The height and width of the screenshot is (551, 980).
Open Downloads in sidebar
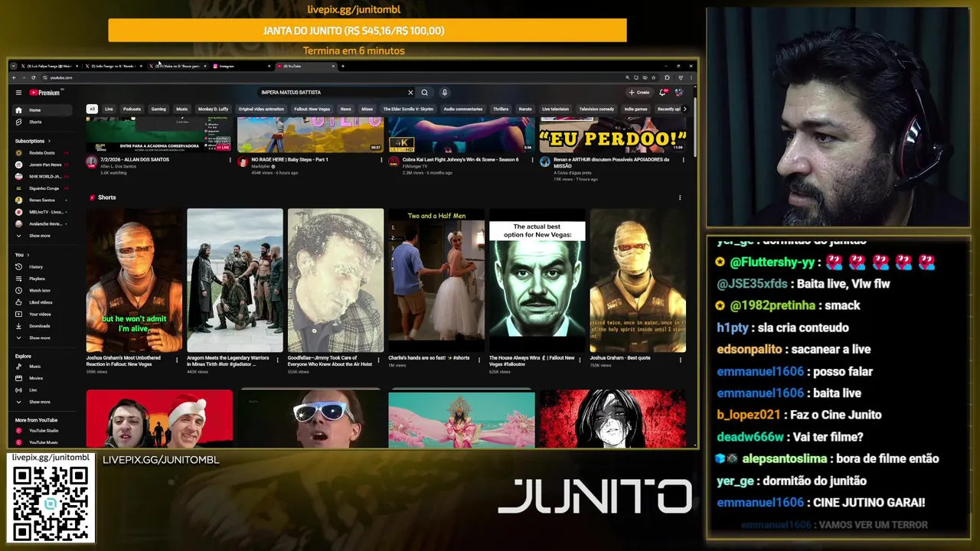(42, 326)
